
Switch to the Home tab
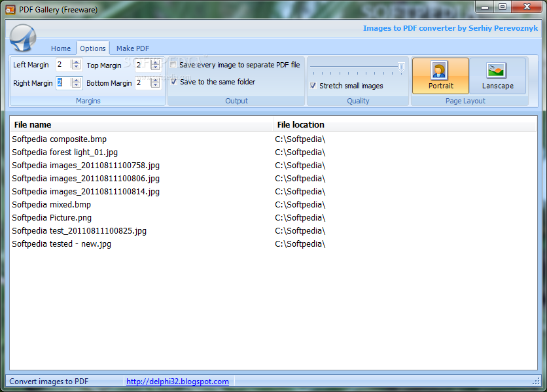[x=61, y=48]
